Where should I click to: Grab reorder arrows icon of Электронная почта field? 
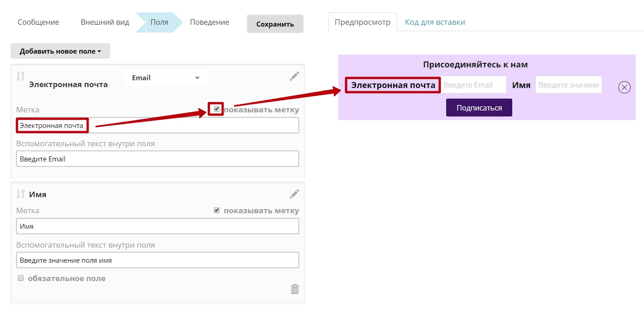point(20,76)
